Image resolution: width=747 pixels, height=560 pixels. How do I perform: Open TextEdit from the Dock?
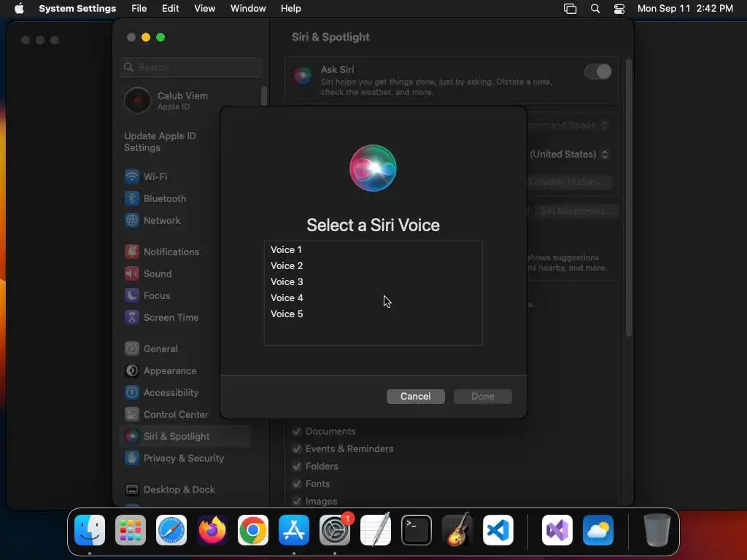click(x=376, y=530)
